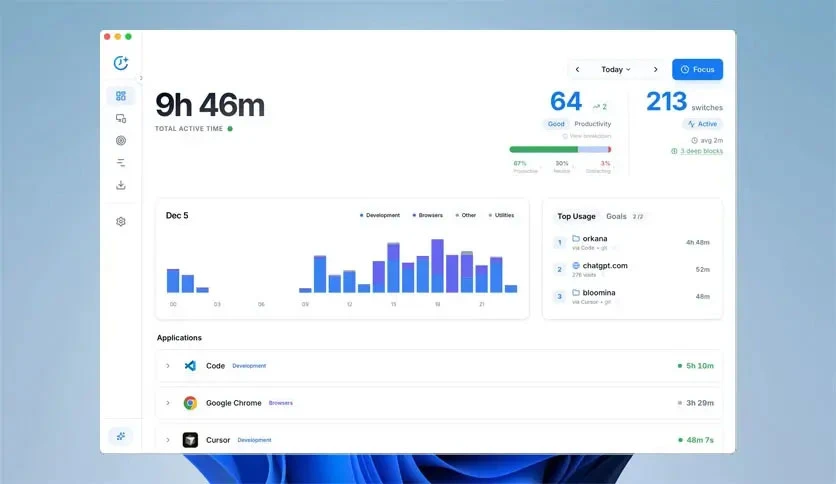Screen dimensions: 836x484
Task: Open the settings gear icon in sidebar
Action: [x=121, y=221]
